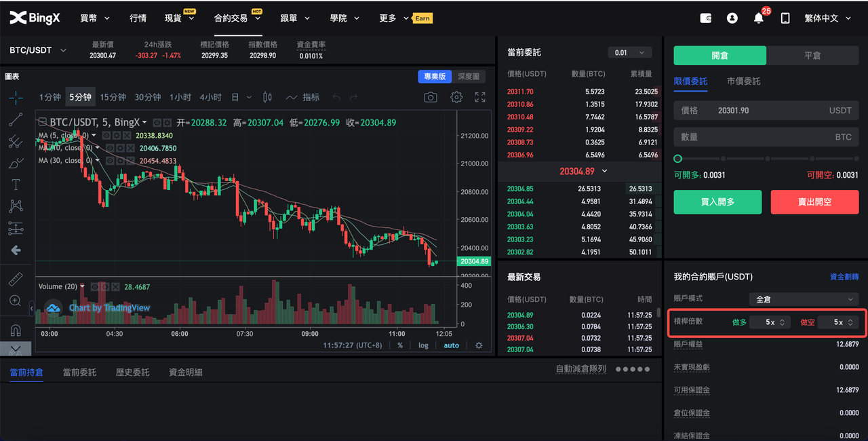Click the wallet icon in header
868x441 pixels.
706,18
